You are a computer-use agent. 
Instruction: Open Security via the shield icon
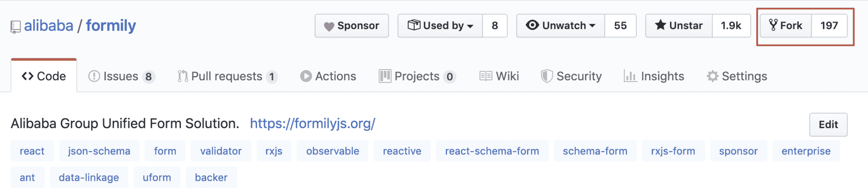coord(547,76)
